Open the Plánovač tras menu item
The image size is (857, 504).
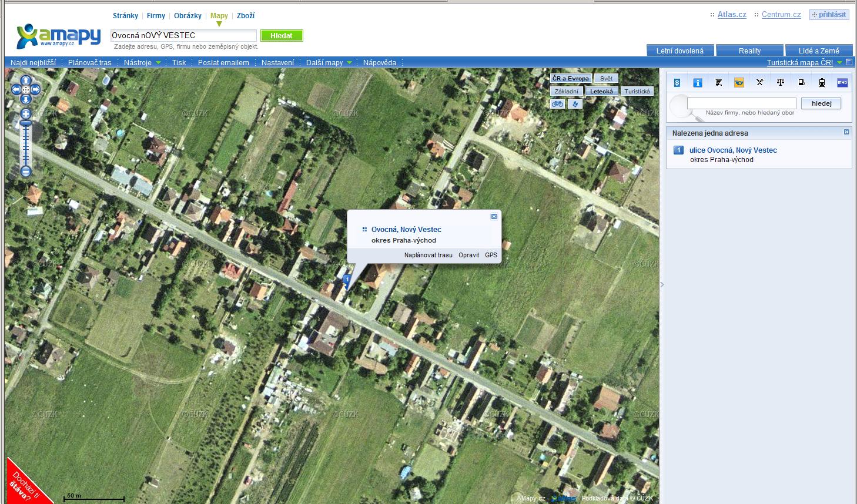tap(89, 62)
